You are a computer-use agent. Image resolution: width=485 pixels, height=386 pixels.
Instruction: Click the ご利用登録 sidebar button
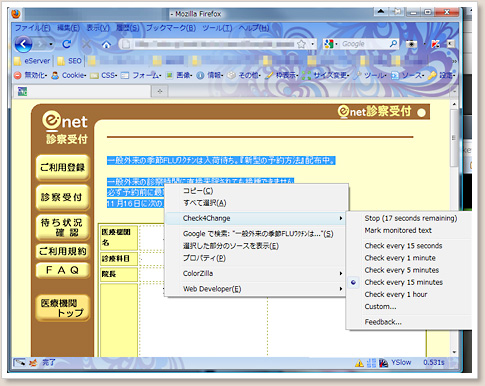coord(62,167)
